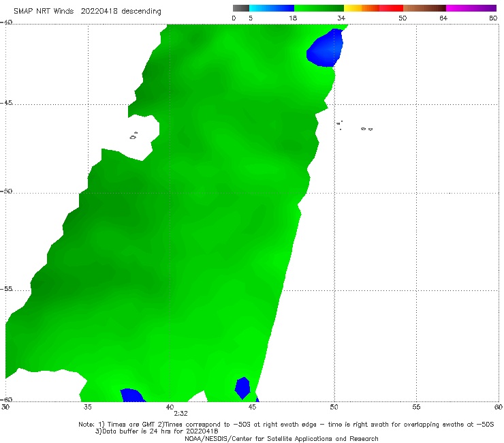Click the pair of island outlines near 52E
The width and height of the screenshot is (504, 443).
(x=366, y=129)
